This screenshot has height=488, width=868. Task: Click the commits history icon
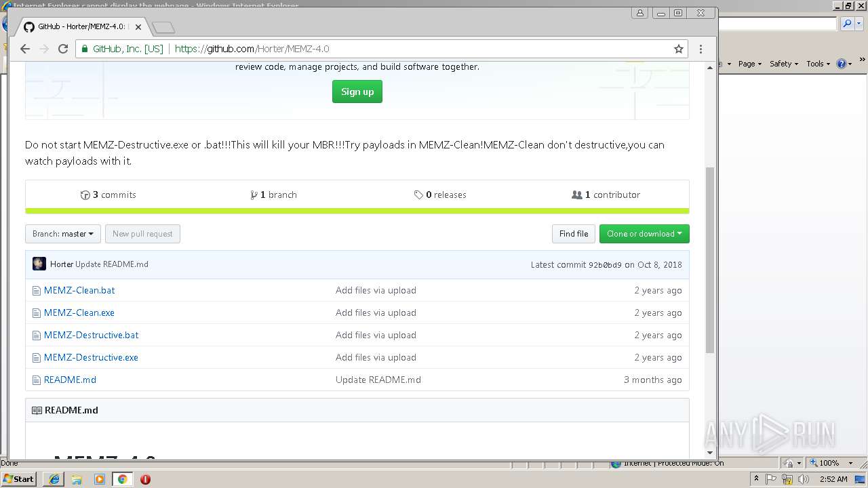(x=85, y=195)
